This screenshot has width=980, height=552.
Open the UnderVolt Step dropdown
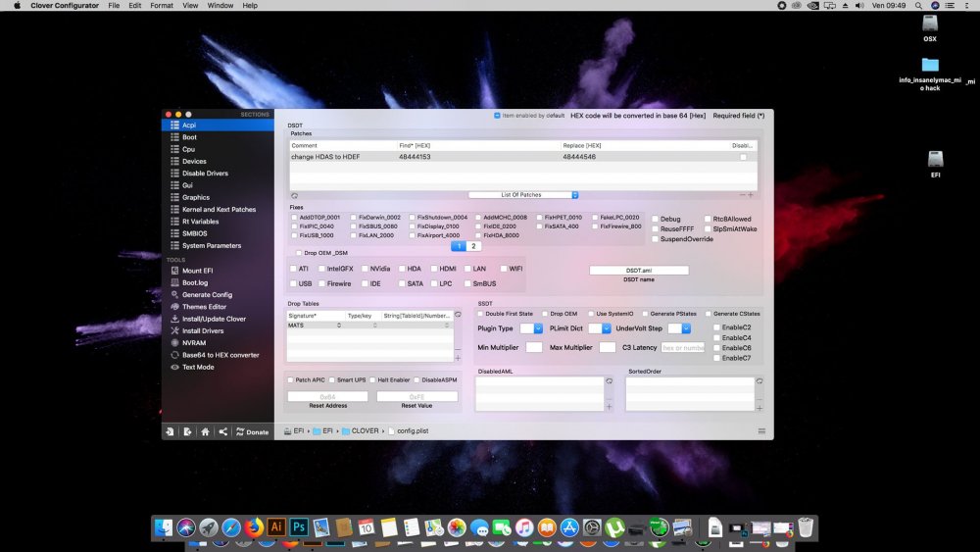pyautogui.click(x=679, y=328)
